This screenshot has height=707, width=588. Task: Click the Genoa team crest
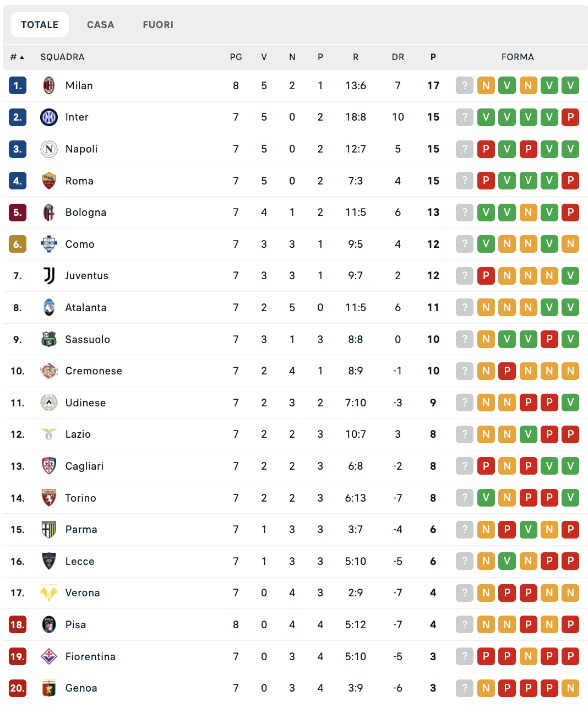point(49,688)
